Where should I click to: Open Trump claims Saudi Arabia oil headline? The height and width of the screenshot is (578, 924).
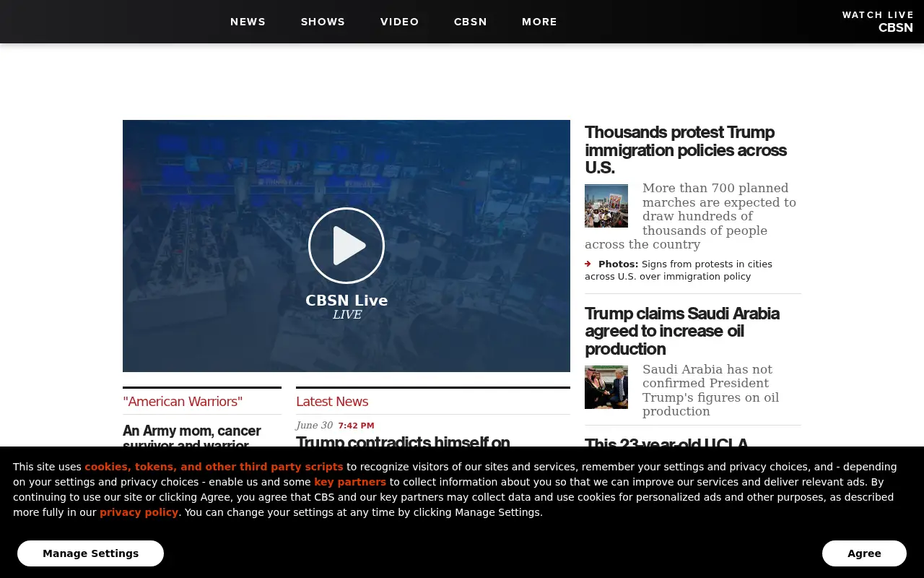click(x=682, y=331)
